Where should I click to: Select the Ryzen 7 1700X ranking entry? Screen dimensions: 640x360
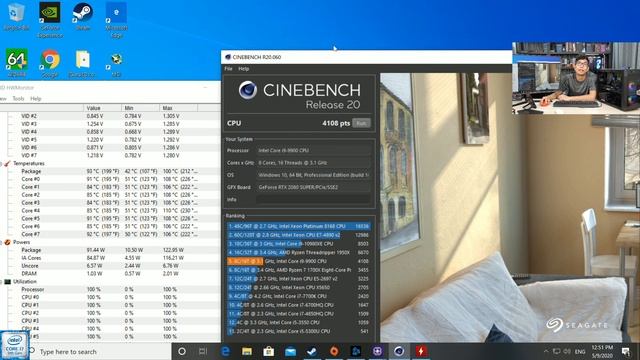click(x=298, y=270)
